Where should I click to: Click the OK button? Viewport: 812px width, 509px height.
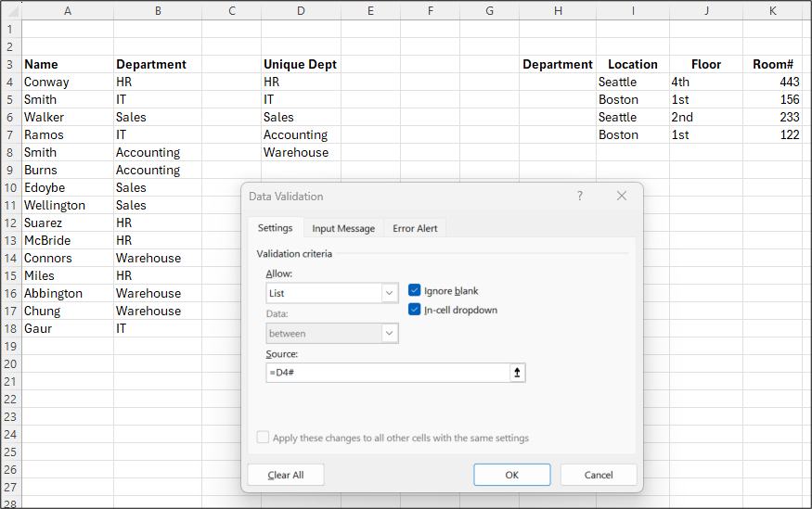click(511, 475)
